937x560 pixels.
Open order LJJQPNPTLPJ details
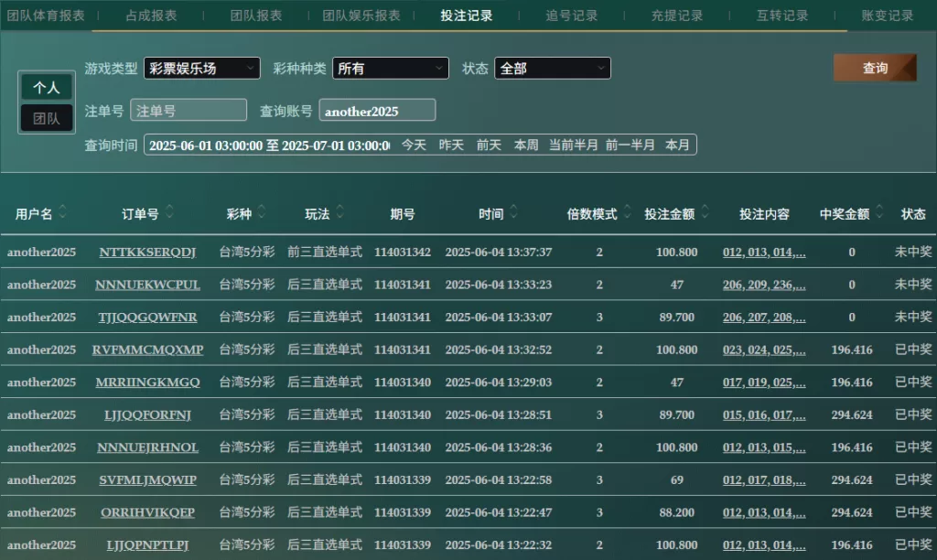[147, 545]
